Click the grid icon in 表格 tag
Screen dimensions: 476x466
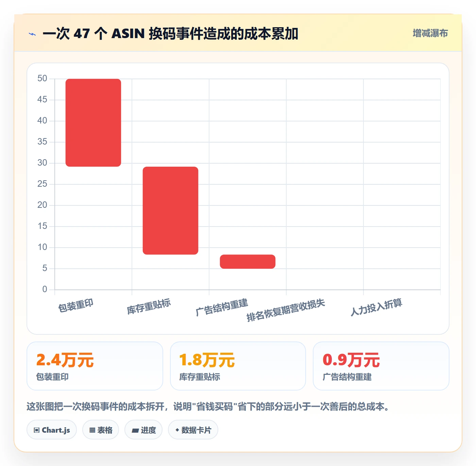click(92, 430)
